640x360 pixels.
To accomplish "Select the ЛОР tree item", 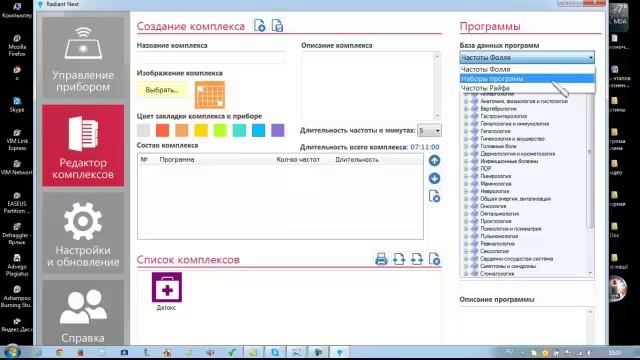I will coord(486,169).
